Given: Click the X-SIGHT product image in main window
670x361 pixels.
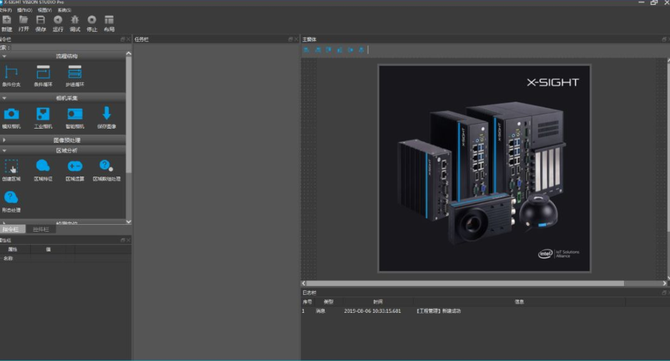Looking at the screenshot, I should click(485, 168).
